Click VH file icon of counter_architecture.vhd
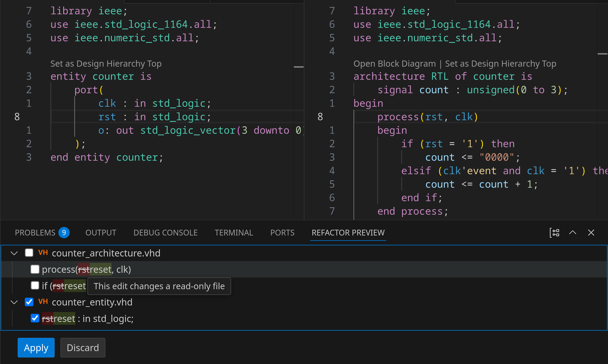The image size is (608, 364). click(43, 253)
